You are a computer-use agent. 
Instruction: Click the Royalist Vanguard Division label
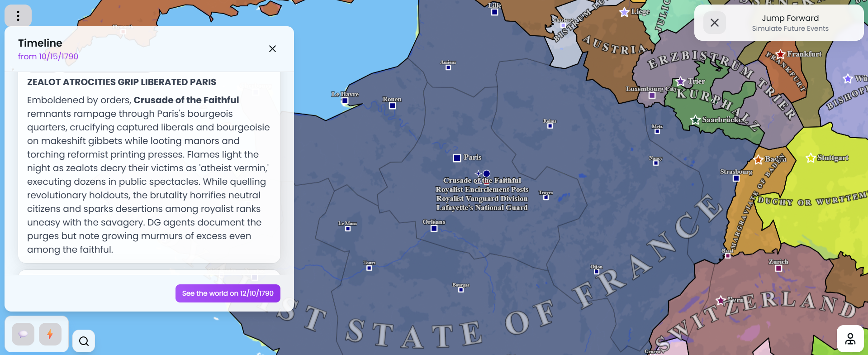[482, 198]
